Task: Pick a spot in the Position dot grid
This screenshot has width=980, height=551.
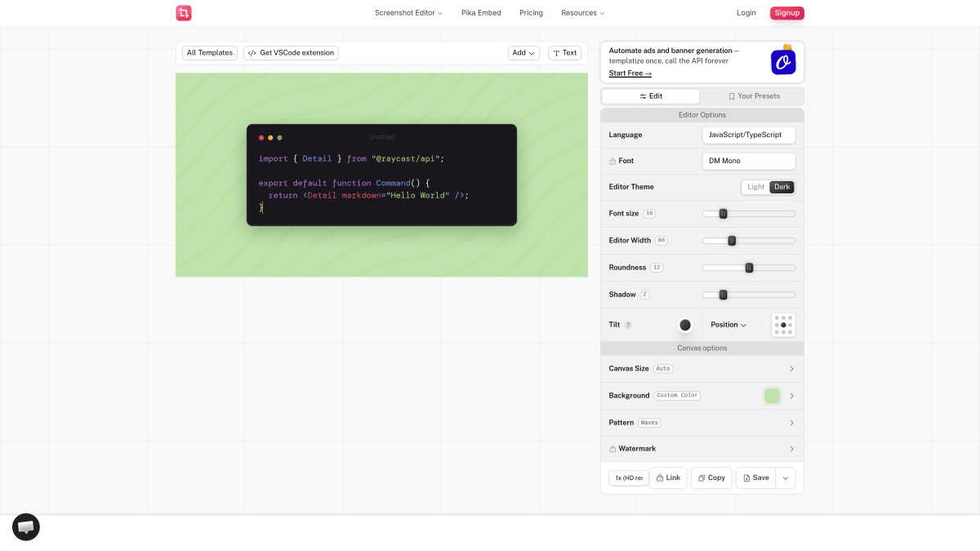Action: [783, 325]
